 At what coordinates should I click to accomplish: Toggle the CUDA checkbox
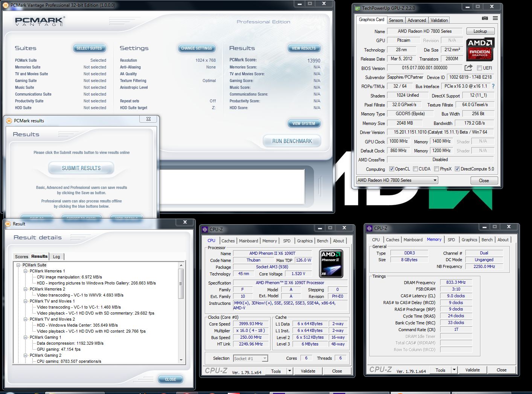415,169
